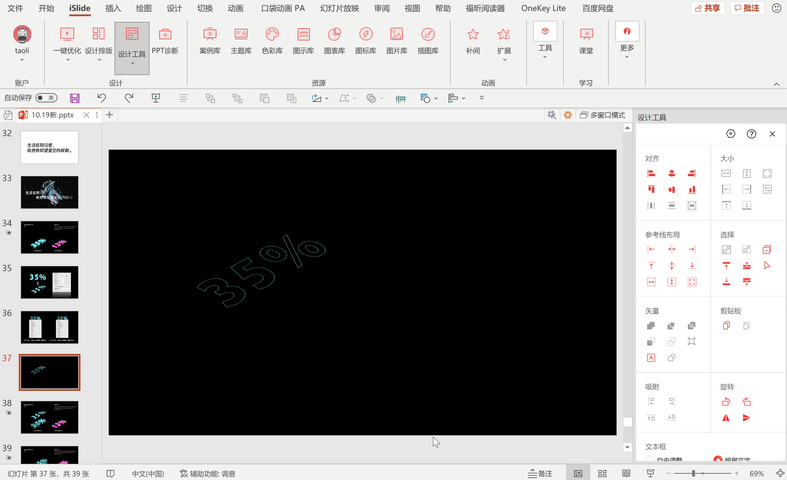Collapse the ribbon with the chevron
The width and height of the screenshot is (787, 480).
pos(776,84)
